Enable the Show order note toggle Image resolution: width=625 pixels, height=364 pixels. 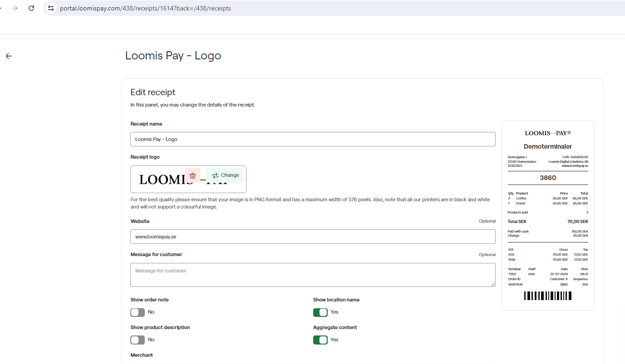tap(138, 312)
